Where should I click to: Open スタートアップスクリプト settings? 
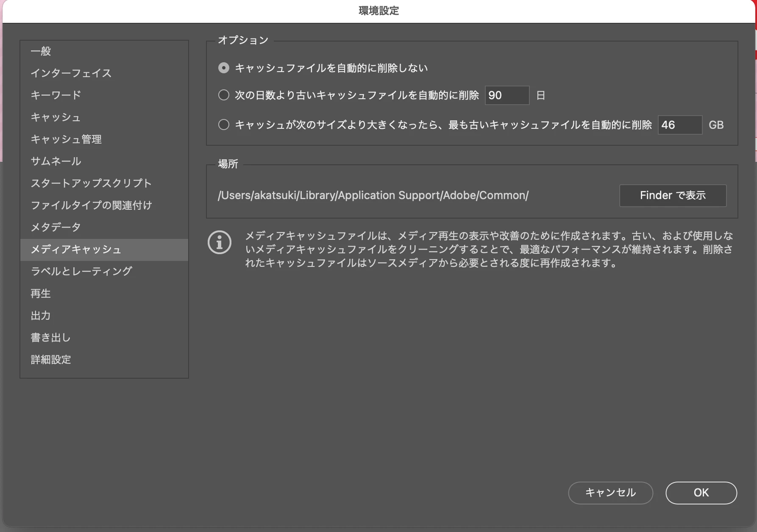coord(104,183)
